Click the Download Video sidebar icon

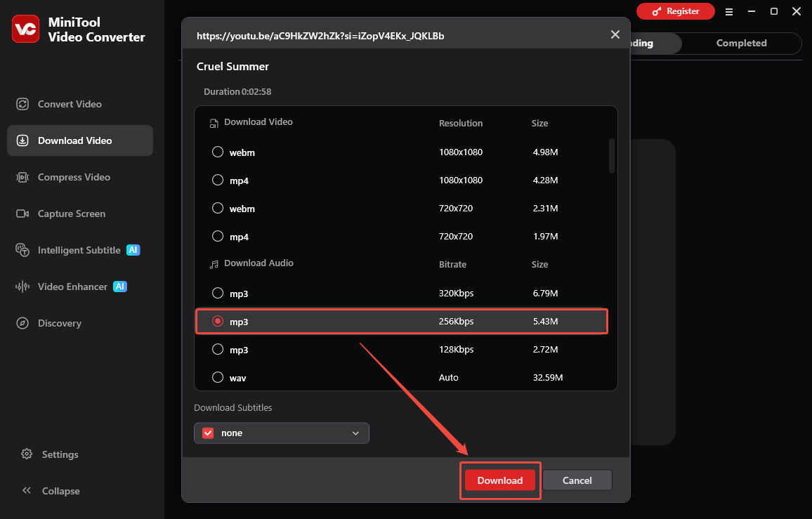coord(22,140)
